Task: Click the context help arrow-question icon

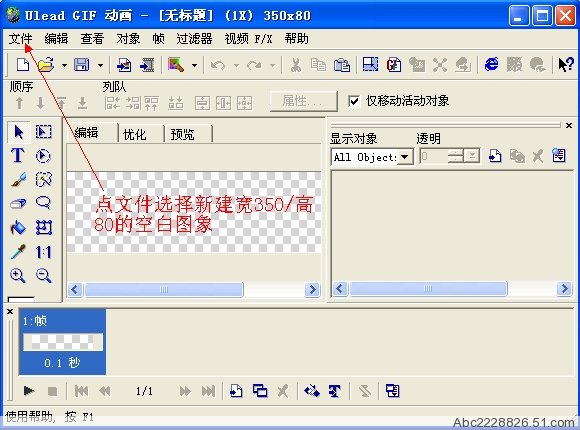Action: coord(566,65)
